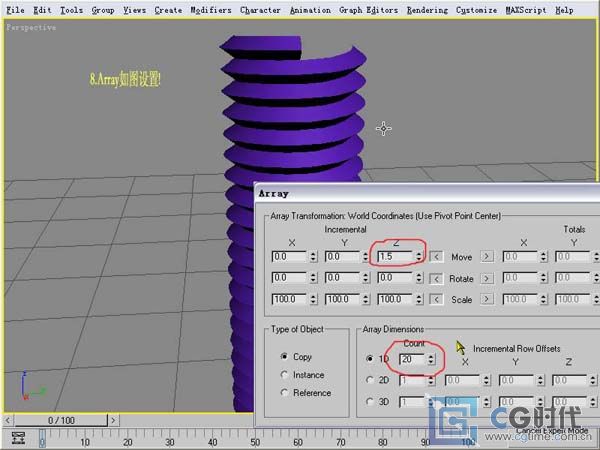Open the Rendering menu

427,10
